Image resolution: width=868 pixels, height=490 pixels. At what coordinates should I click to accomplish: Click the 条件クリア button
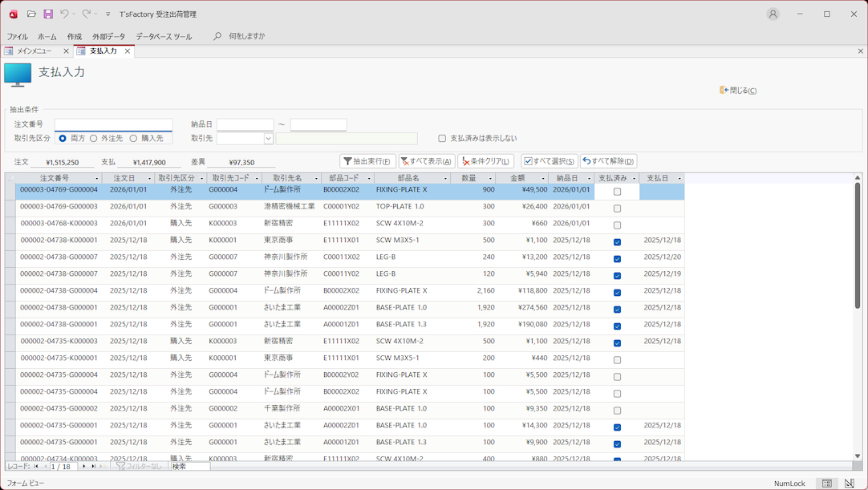[x=485, y=161]
